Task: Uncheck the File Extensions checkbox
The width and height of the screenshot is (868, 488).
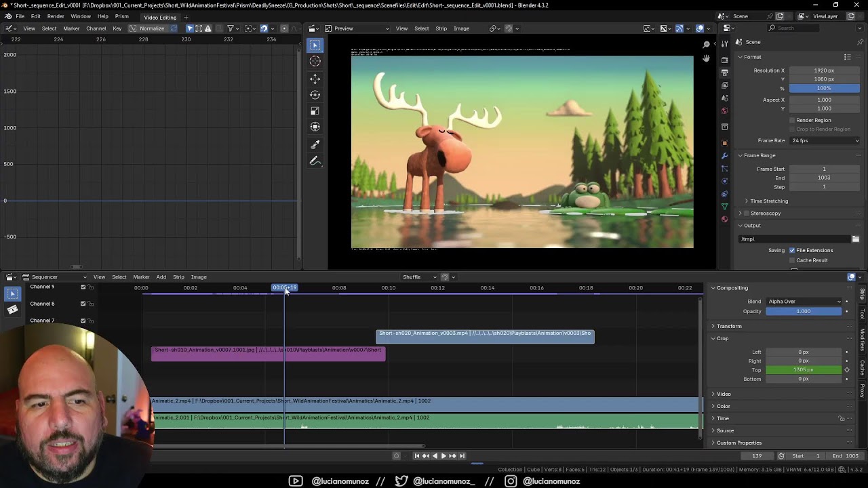Action: coord(792,250)
